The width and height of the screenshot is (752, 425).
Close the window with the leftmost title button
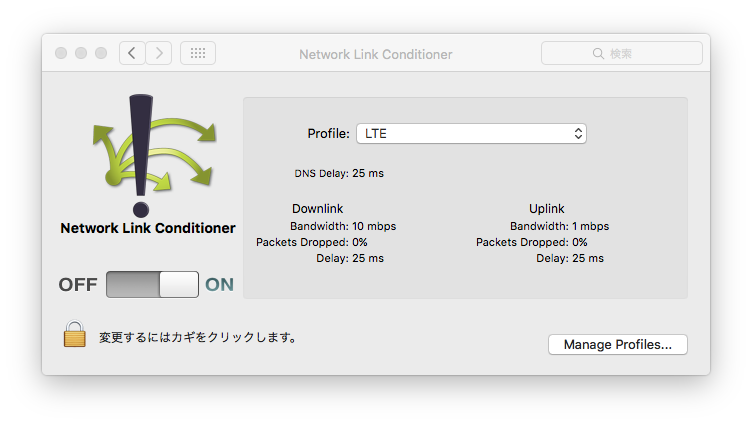(x=61, y=53)
